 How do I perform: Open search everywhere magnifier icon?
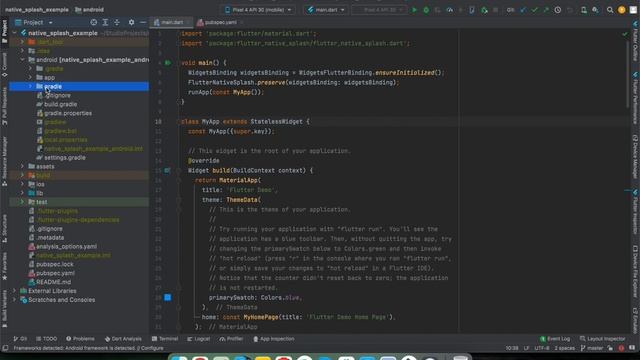click(610, 10)
